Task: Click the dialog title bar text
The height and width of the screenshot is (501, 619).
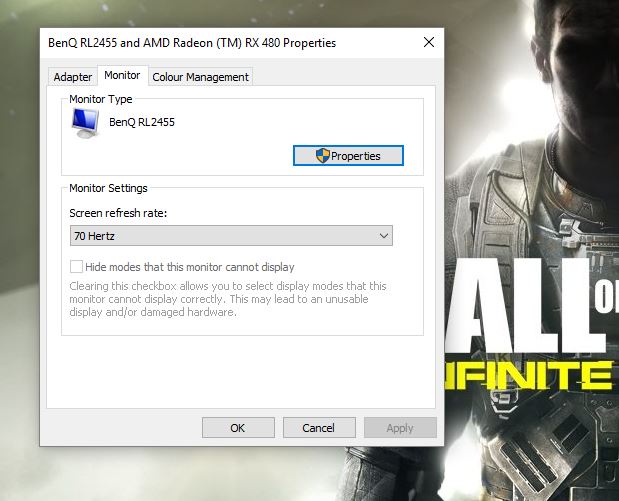Action: point(192,43)
